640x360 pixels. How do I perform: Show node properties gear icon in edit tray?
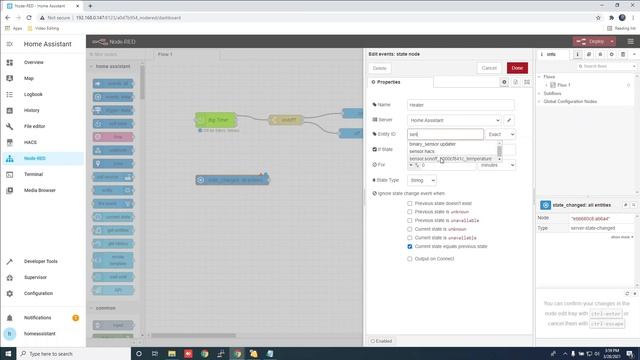pos(504,82)
